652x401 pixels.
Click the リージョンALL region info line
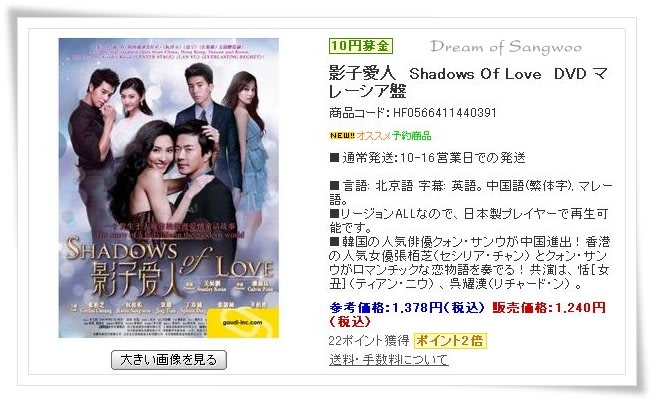[x=469, y=220]
